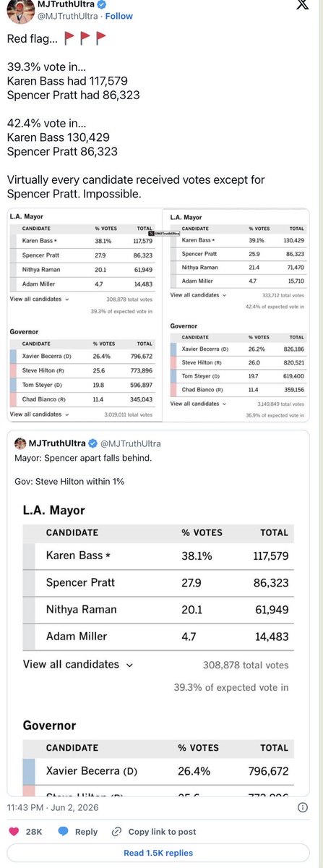Click Copy link to post
This screenshot has width=323, height=868.
point(162,832)
